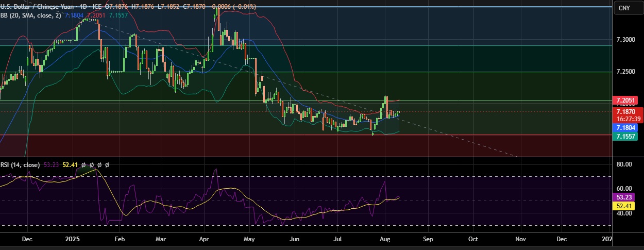Click the Jun label on the time axis
This screenshot has height=250, width=644.
coord(294,239)
